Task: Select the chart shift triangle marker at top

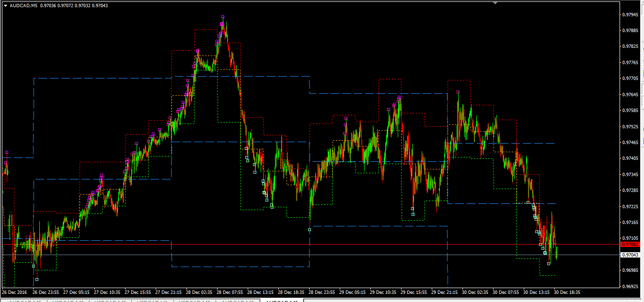Action: [495, 2]
